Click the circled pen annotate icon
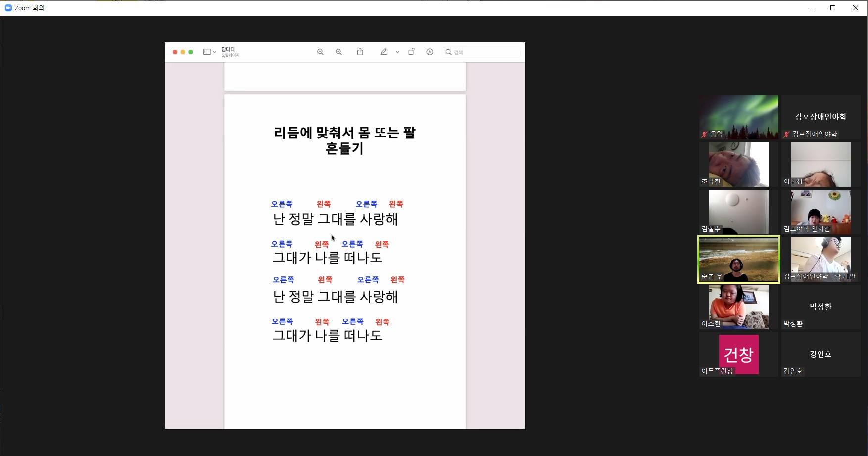Image resolution: width=868 pixels, height=456 pixels. pos(430,52)
